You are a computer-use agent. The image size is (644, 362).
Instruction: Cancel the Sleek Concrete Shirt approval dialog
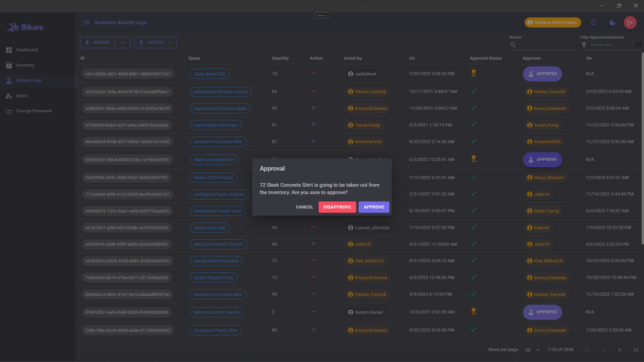[x=304, y=207]
